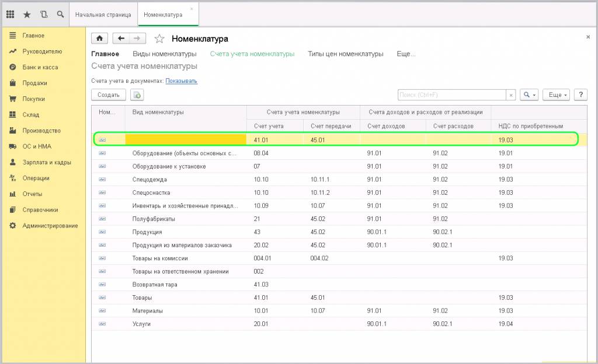This screenshot has width=598, height=364.
Task: Select the Инвентарь и хозяйственные принадл... row
Action: [339, 205]
